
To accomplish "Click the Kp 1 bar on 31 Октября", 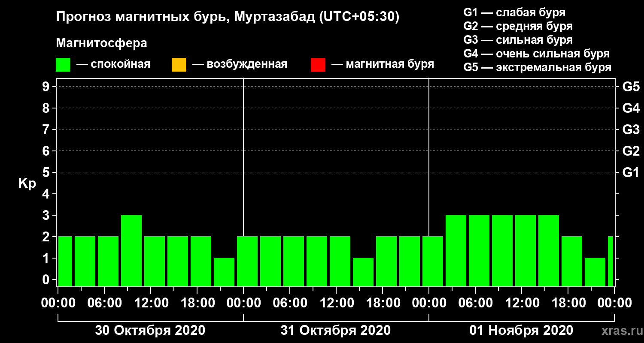I will coord(363,272).
